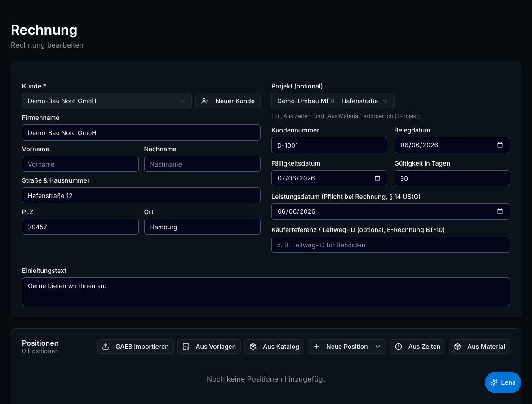
Task: Click the GAEB importieren button
Action: point(135,347)
